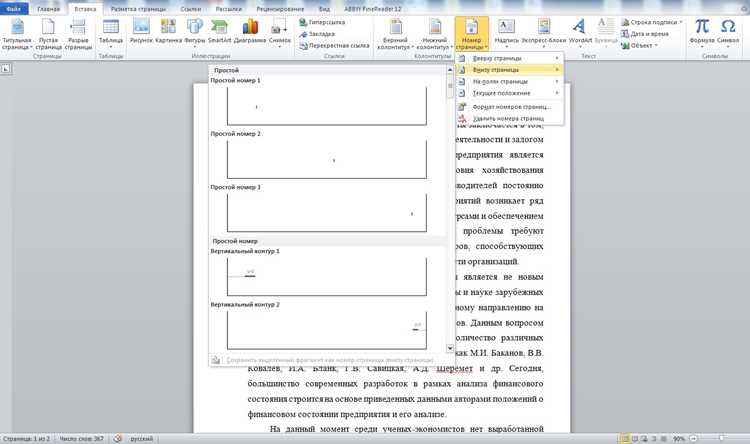Click the tab selector at ruler corner

[x=5, y=69]
